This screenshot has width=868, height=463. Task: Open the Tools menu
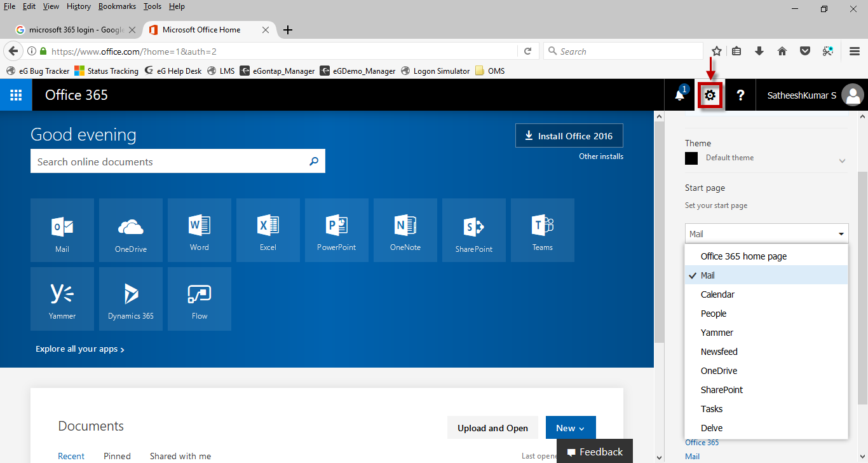point(153,6)
